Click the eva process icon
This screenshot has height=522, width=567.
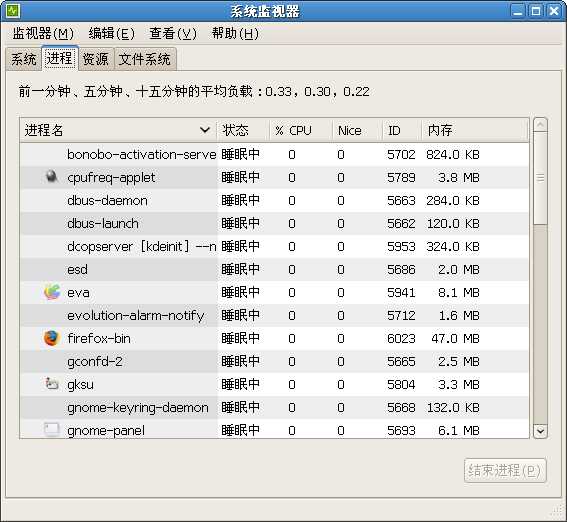[x=52, y=292]
